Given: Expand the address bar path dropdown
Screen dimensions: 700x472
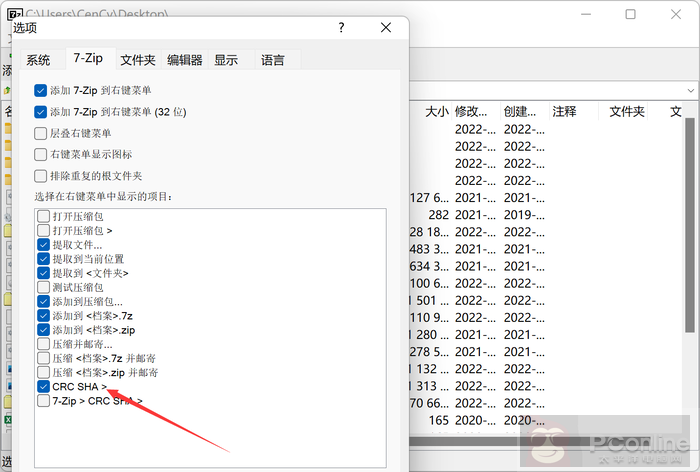Looking at the screenshot, I should pyautogui.click(x=688, y=89).
